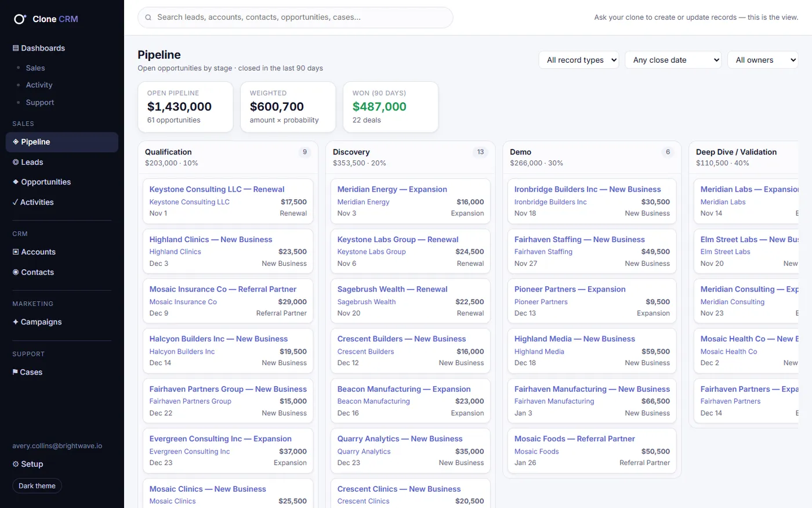Screen dimensions: 812x508
Task: Open the All record types dropdown
Action: pos(579,60)
